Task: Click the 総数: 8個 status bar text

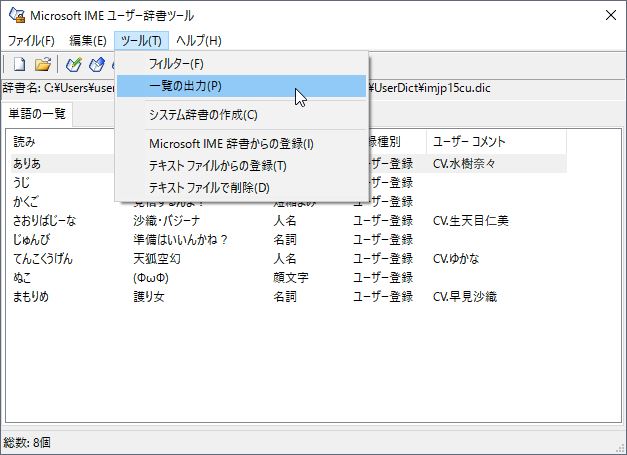Action: [27, 442]
